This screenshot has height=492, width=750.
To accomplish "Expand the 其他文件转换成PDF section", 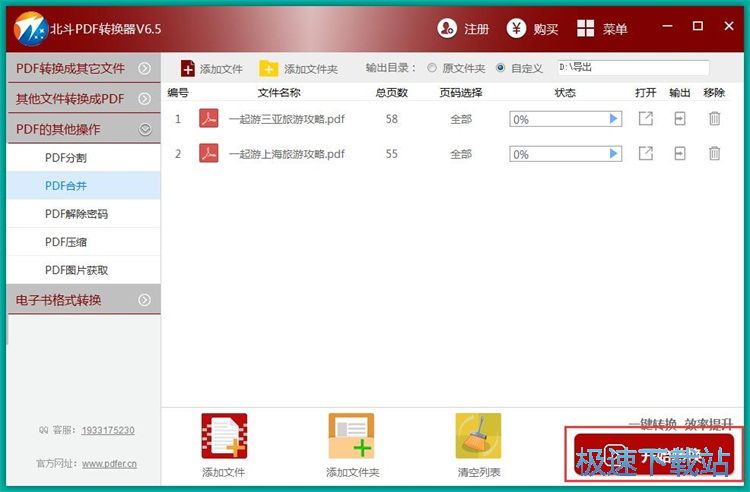I will tap(84, 98).
